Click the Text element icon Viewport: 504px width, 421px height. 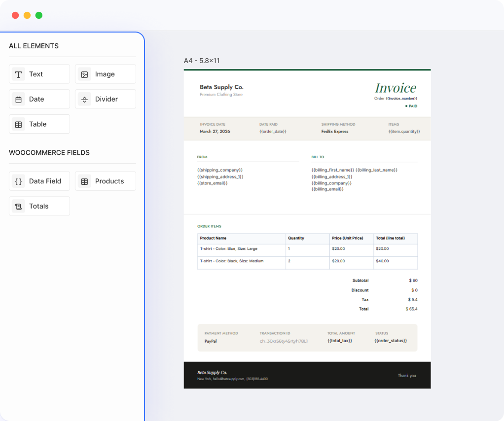[18, 74]
